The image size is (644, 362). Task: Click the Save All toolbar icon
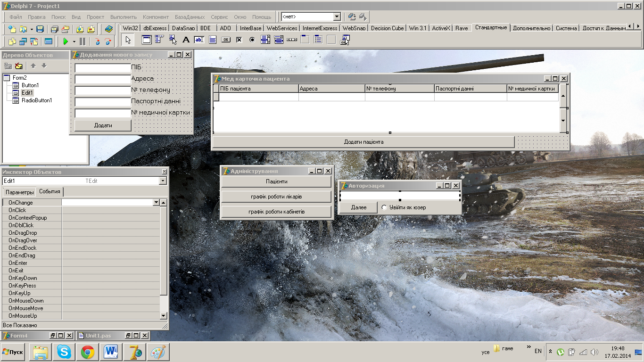[x=55, y=29]
